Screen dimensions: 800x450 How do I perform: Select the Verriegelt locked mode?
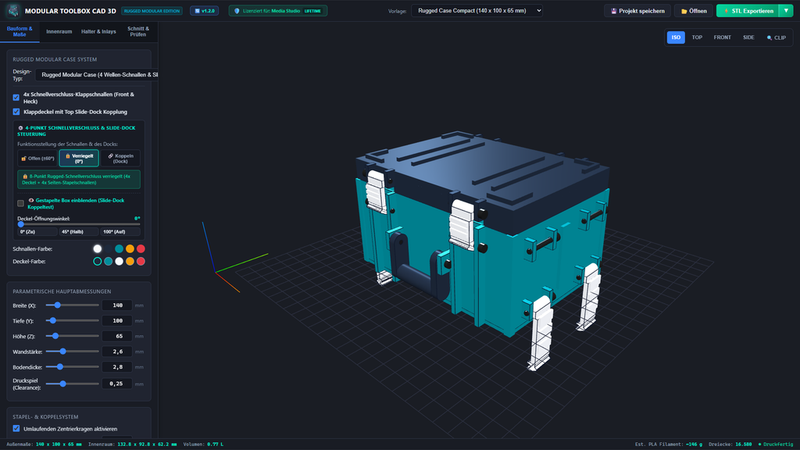(79, 159)
